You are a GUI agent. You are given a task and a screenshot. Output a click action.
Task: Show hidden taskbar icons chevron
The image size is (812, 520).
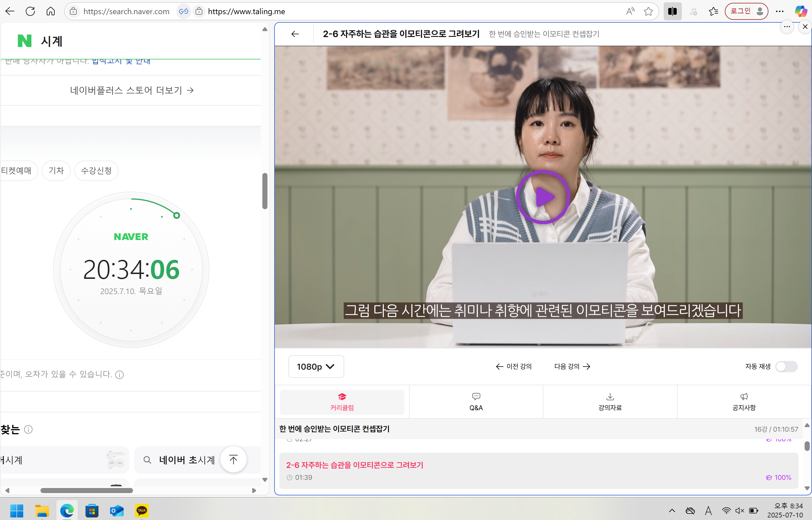pyautogui.click(x=672, y=511)
